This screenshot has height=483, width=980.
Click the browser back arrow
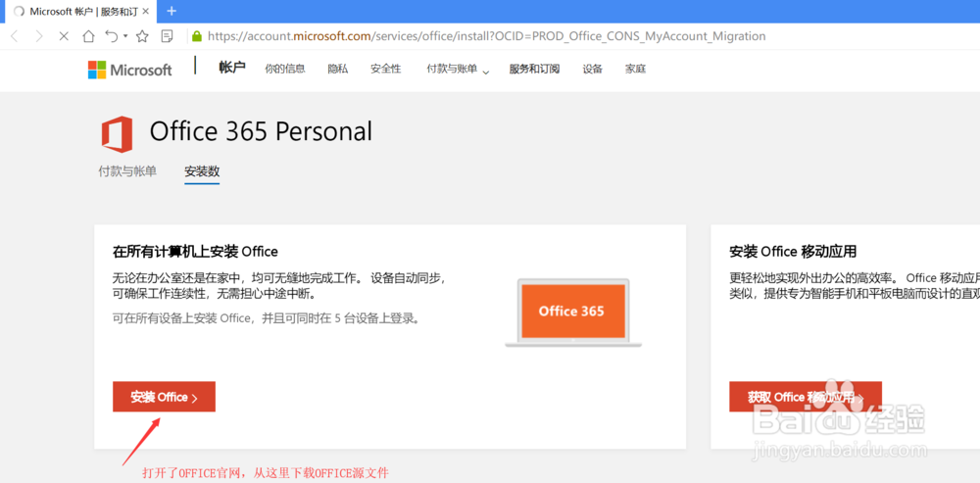click(x=15, y=36)
